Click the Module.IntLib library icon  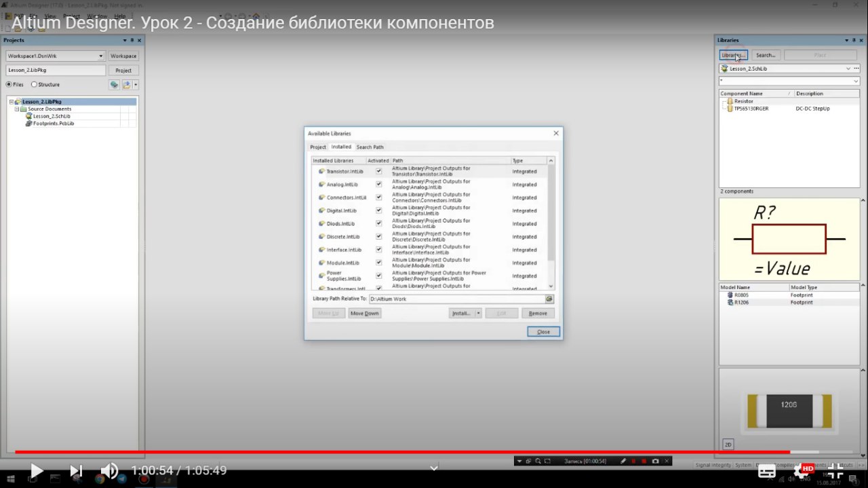321,263
